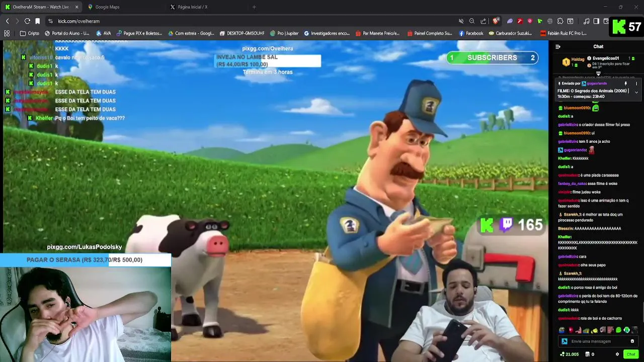The height and width of the screenshot is (362, 644).
Task: Open the music note playlist icon in the toolbar
Action: [x=586, y=21]
